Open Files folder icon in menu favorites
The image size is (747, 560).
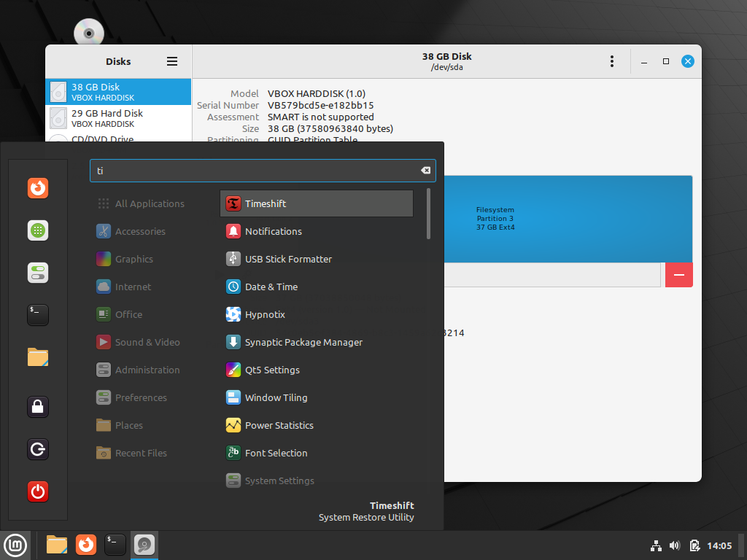pyautogui.click(x=38, y=357)
